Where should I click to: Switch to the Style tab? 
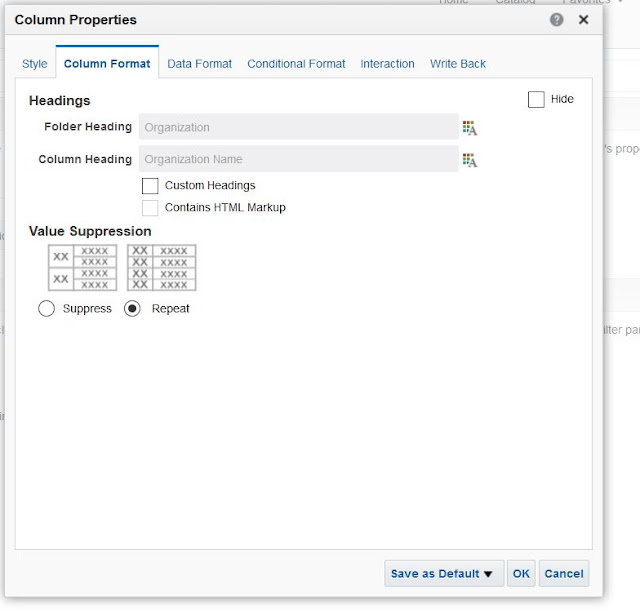point(35,64)
